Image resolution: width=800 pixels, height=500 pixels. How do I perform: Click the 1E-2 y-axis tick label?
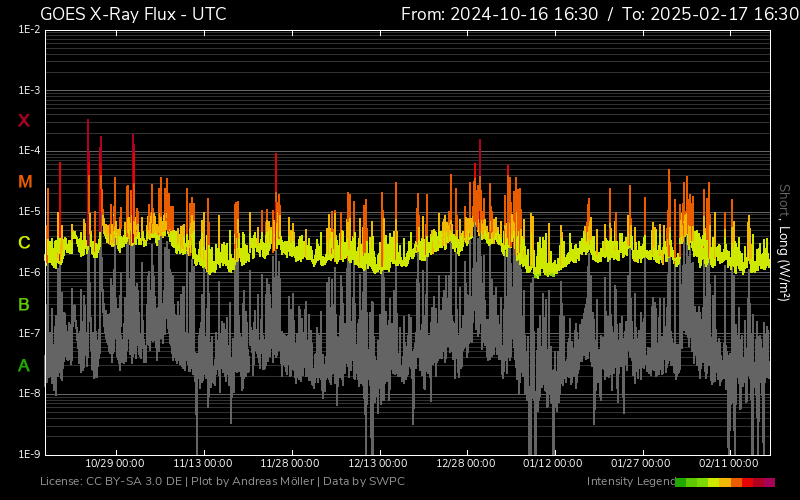(x=29, y=30)
